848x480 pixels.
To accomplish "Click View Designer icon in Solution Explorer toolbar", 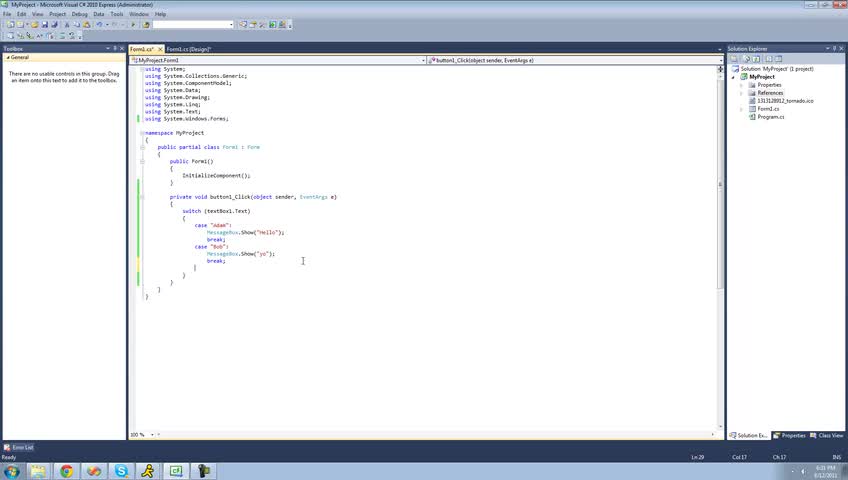I will [x=779, y=59].
